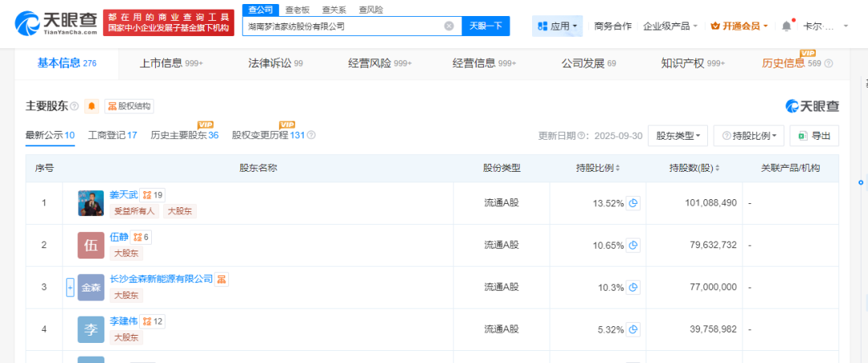Sort by 持股比例 column header
Viewport: 868px width, 363px height.
596,168
